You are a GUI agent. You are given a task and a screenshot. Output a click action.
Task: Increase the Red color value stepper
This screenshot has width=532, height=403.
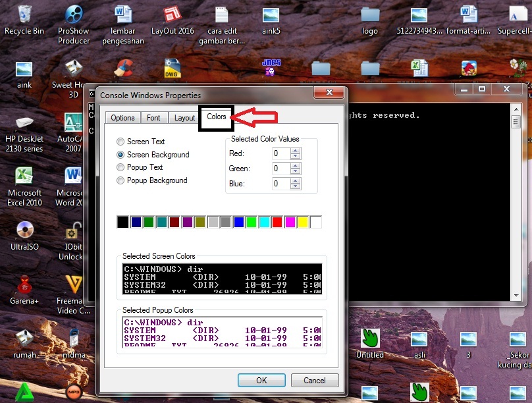[x=296, y=151]
